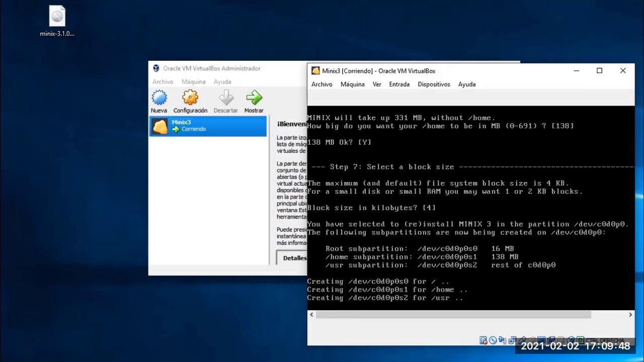Viewport: 644px width, 362px height.
Task: Open Máquina menu in Minix3 VM window
Action: point(353,84)
